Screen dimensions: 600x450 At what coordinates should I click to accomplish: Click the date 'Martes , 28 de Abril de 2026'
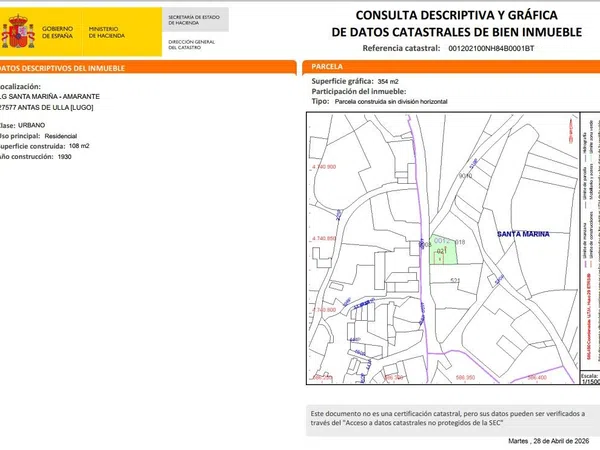pos(549,441)
